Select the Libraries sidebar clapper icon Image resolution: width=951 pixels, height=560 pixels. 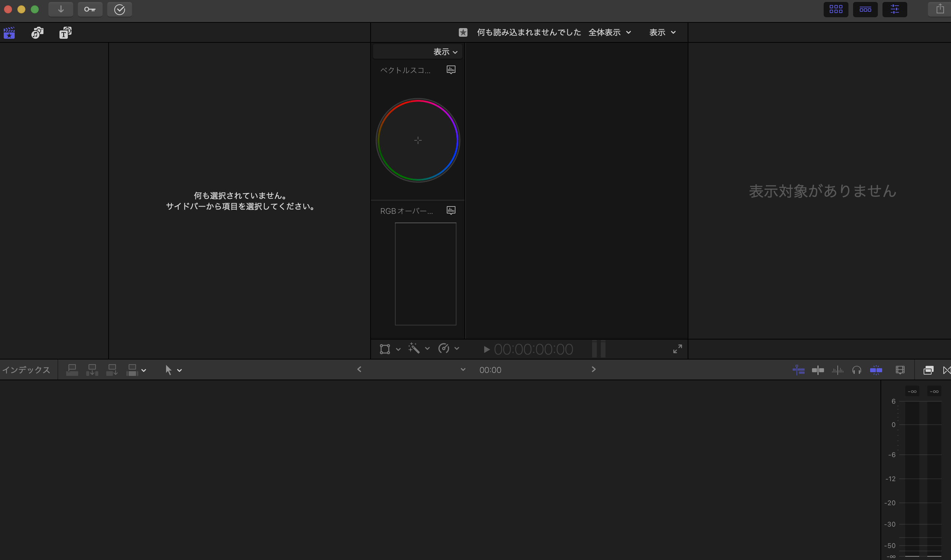coord(9,33)
